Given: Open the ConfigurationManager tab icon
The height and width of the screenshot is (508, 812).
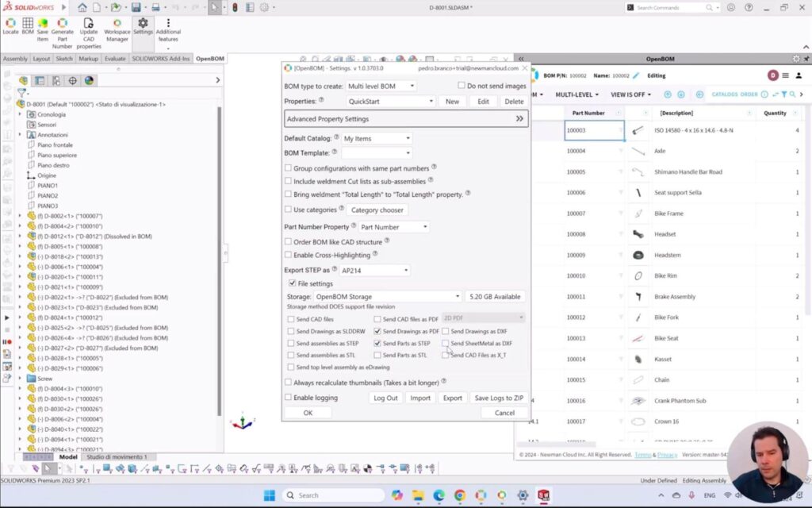Looking at the screenshot, I should 56,80.
